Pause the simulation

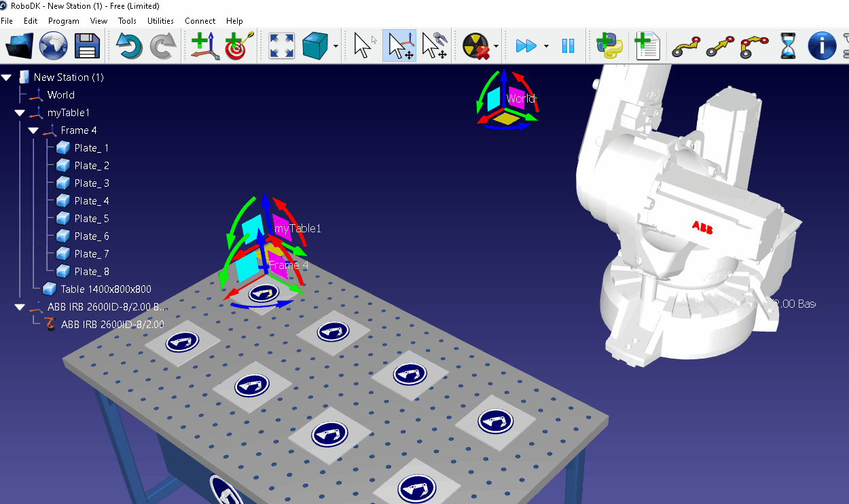[x=568, y=46]
